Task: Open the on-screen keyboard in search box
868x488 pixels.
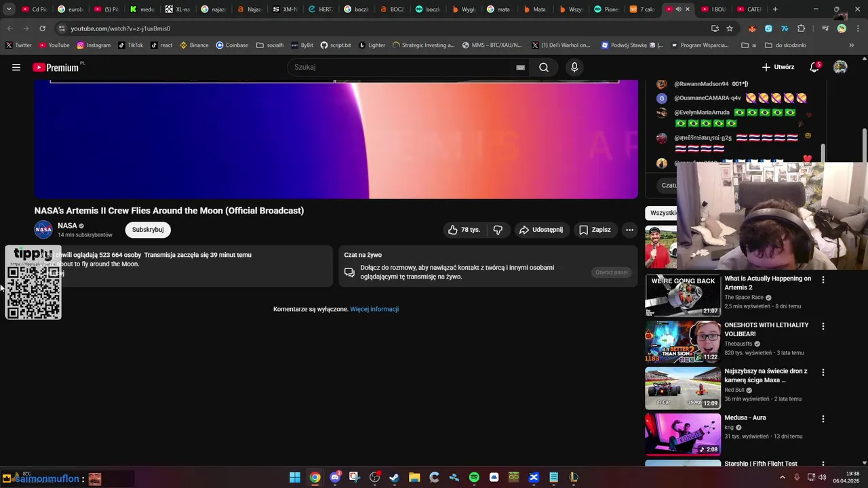Action: 520,67
